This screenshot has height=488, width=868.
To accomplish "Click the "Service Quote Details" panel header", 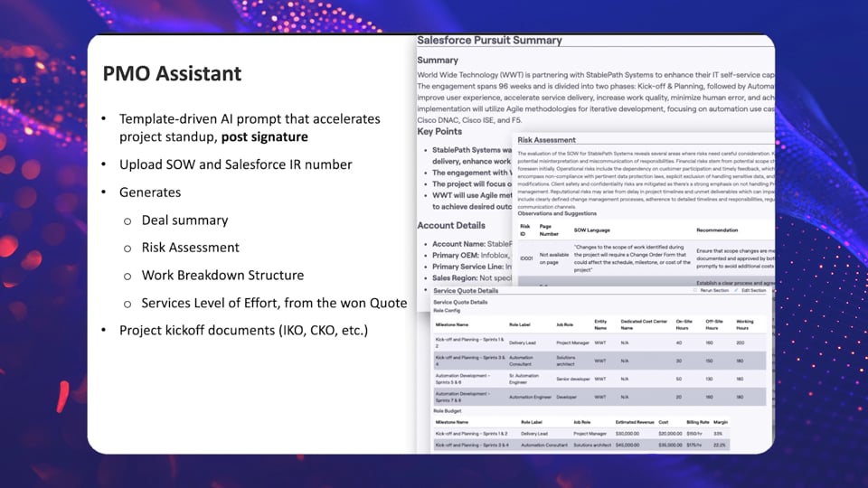I will 466,290.
